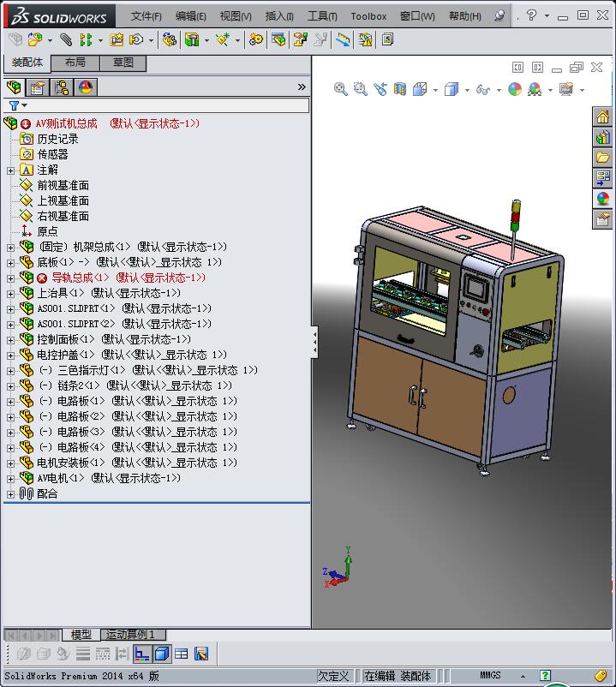
Task: Select the Reference Geometry tool
Action: coord(223,40)
